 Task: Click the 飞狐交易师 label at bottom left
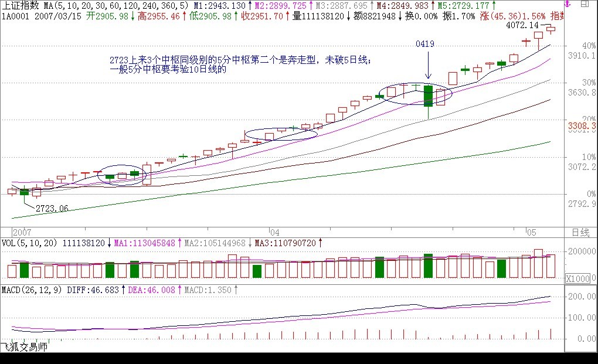24,347
